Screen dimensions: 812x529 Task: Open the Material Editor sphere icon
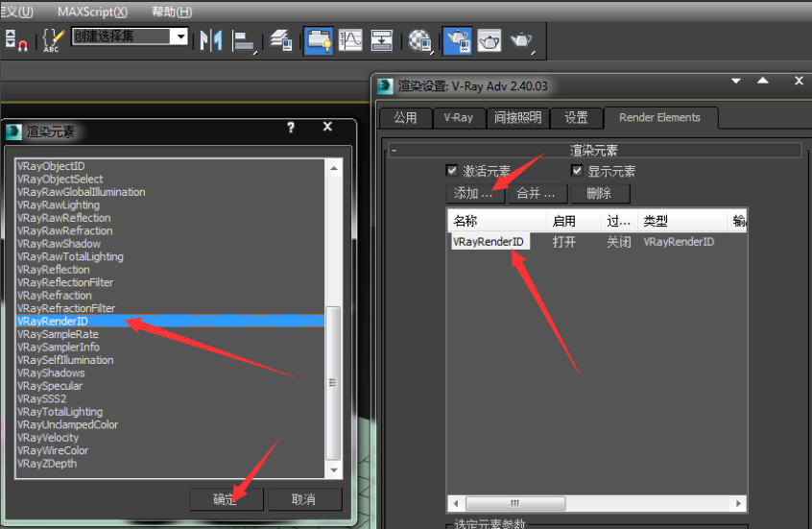(419, 40)
